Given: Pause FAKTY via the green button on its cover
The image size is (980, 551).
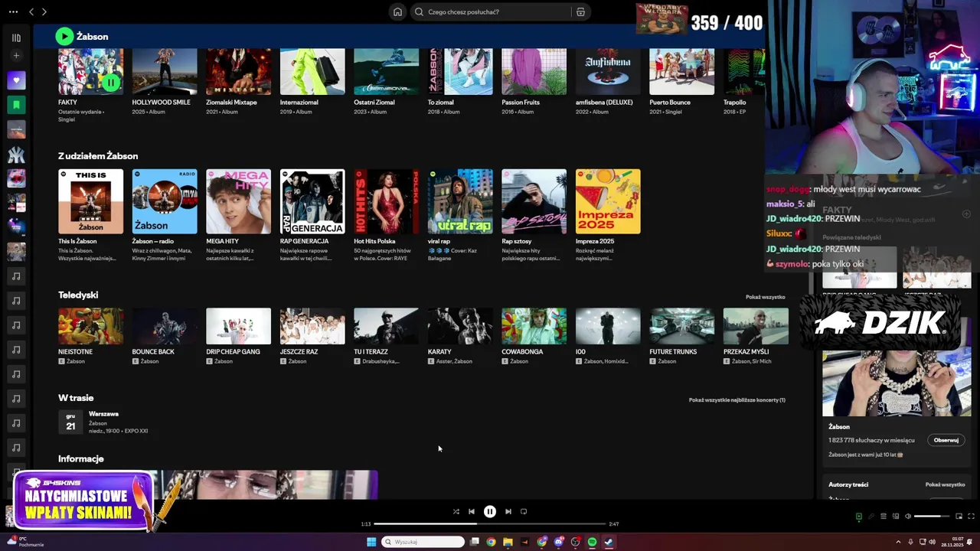Looking at the screenshot, I should tap(111, 82).
